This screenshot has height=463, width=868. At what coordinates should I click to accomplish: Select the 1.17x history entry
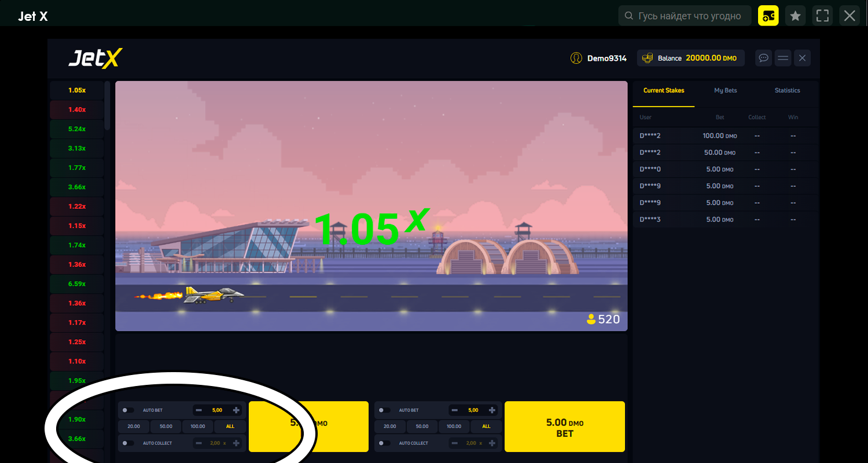point(77,323)
